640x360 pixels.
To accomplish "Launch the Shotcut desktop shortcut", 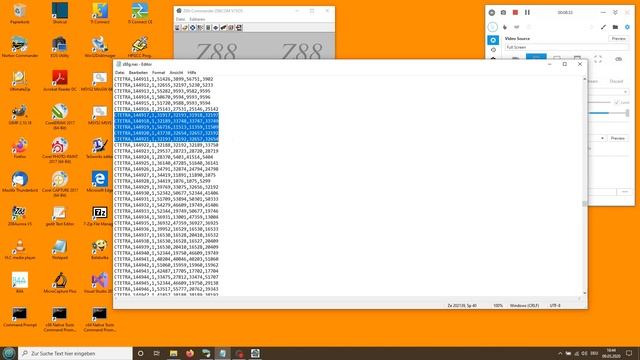I will click(60, 12).
